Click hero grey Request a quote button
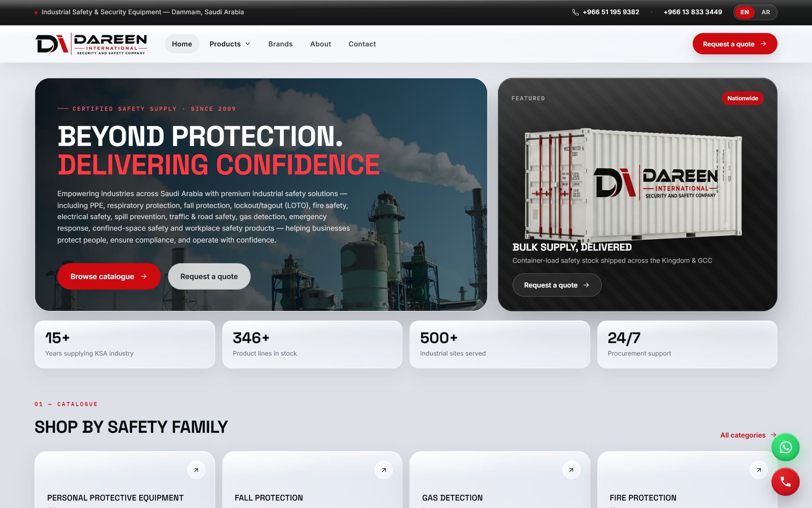The width and height of the screenshot is (812, 508). point(209,276)
